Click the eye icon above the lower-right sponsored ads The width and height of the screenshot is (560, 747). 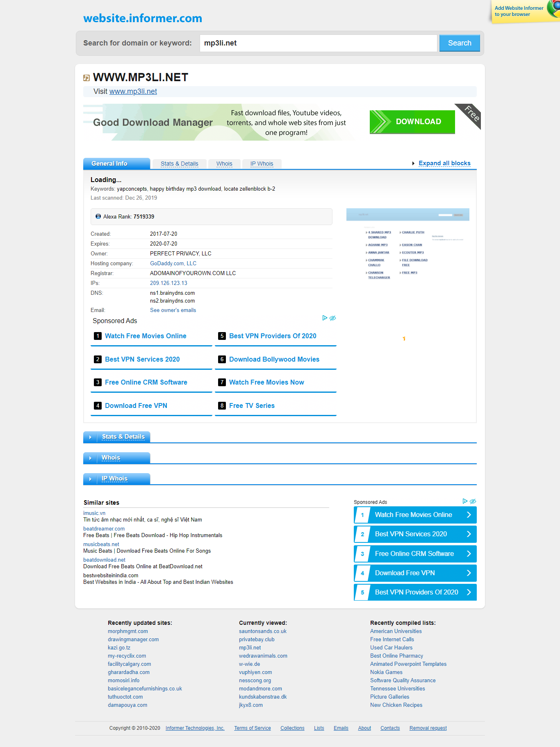point(473,501)
